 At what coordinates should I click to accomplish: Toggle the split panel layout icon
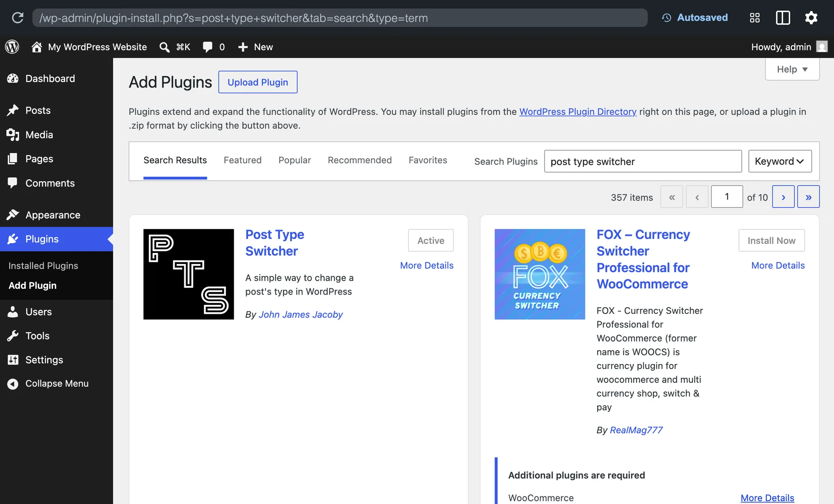(783, 18)
